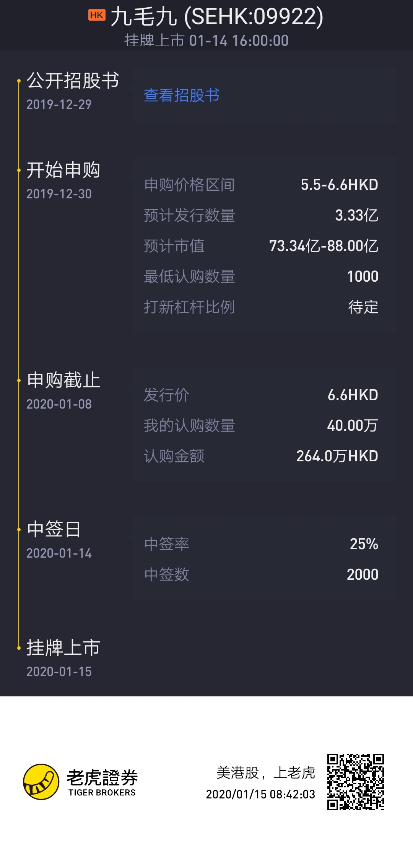The height and width of the screenshot is (868, 413).
Task: Click the 最低认购数量 1000 row
Action: [261, 276]
